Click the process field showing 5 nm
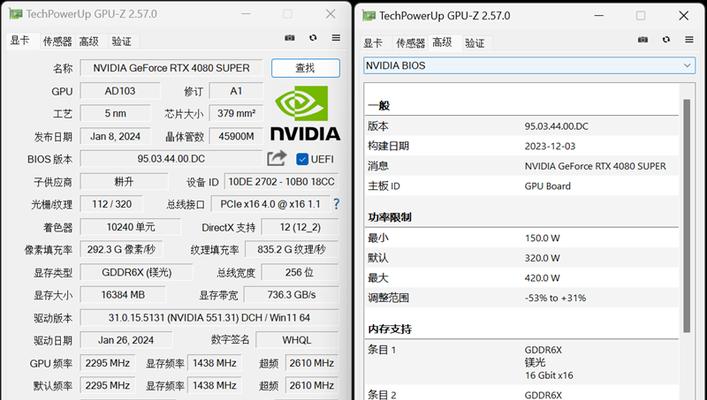This screenshot has height=400, width=707. tap(115, 113)
